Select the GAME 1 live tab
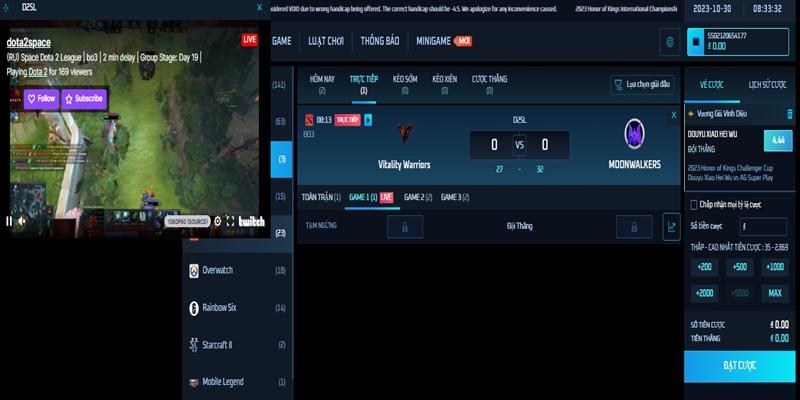The height and width of the screenshot is (400, 800). [x=371, y=197]
